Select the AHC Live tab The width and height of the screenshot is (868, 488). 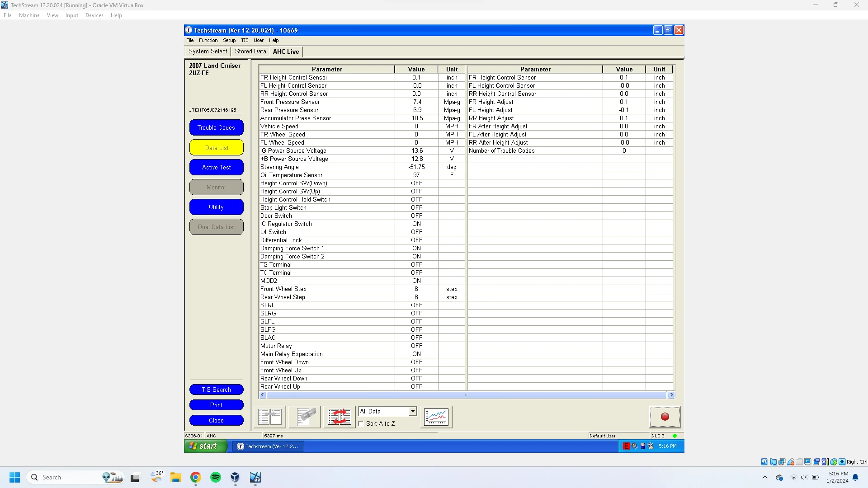click(x=286, y=52)
